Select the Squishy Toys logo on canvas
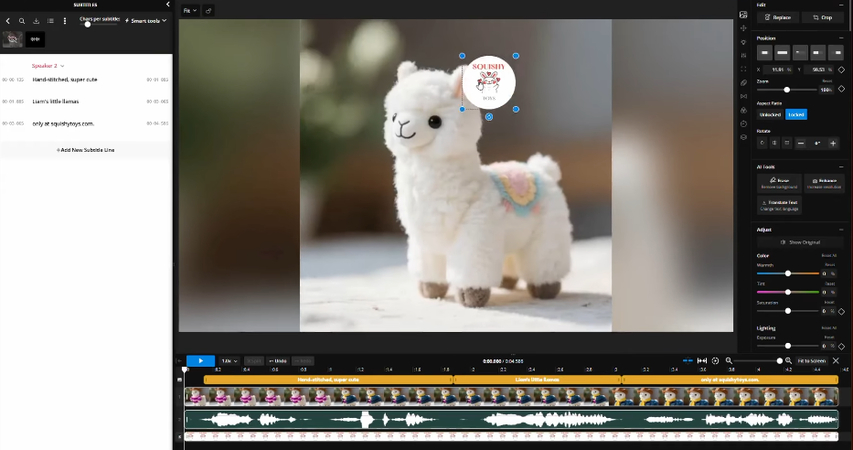Viewport: 853px width, 450px height. [489, 82]
